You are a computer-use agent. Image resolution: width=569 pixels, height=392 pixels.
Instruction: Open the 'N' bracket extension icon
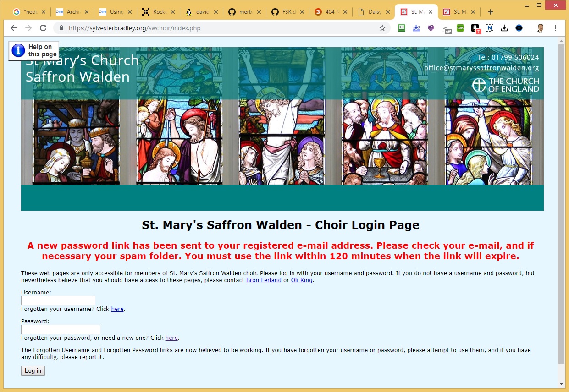[490, 28]
